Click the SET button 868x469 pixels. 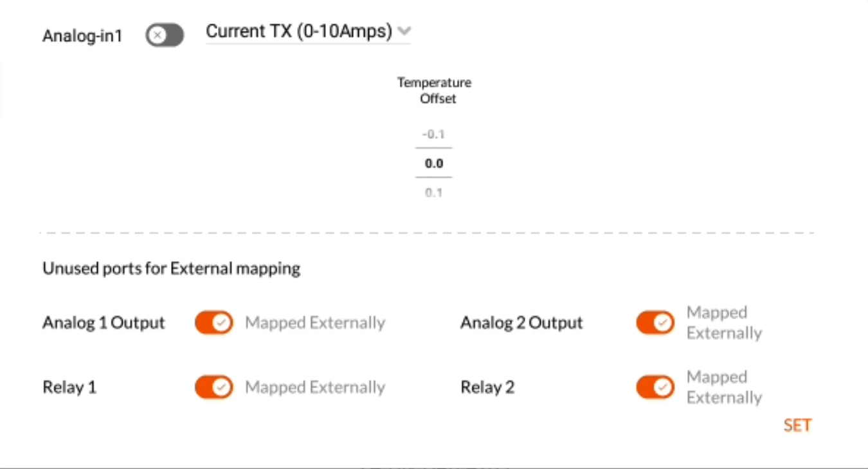(797, 425)
